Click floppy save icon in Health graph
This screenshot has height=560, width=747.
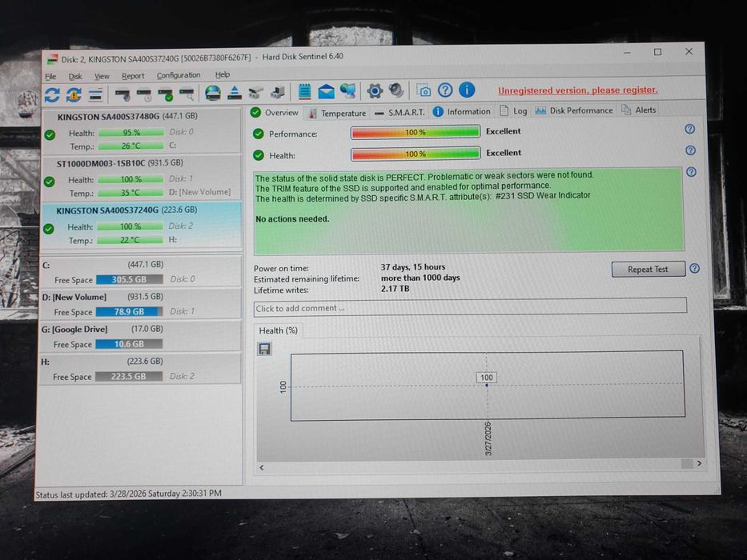(x=264, y=349)
